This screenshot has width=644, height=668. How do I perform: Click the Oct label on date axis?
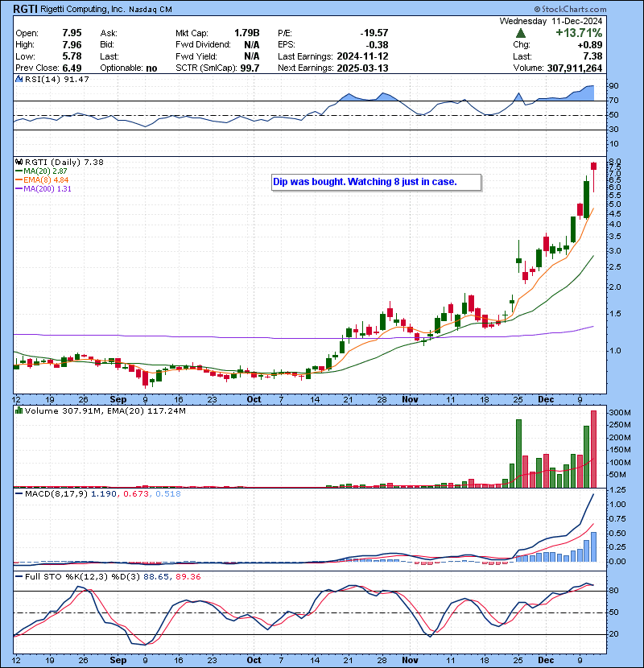(x=254, y=398)
